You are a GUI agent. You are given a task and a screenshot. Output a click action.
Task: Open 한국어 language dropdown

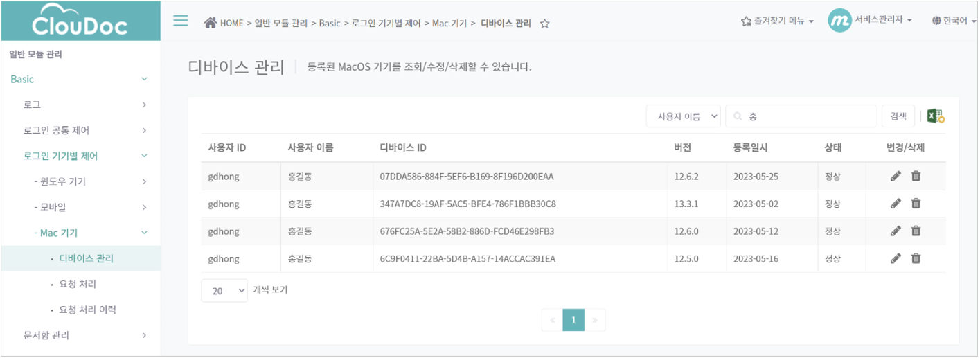click(x=953, y=21)
